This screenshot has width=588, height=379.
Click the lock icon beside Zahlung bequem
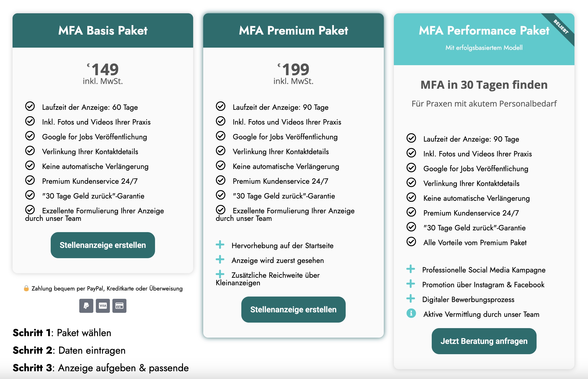click(x=26, y=289)
